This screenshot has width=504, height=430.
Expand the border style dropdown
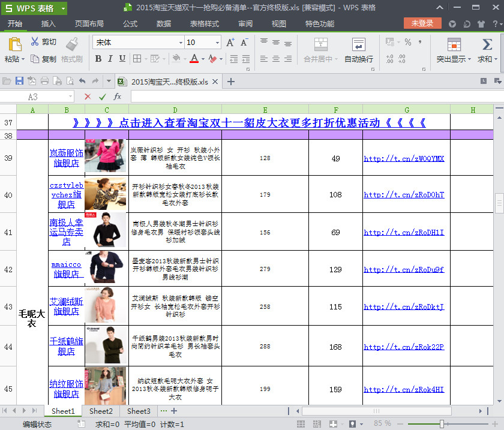pyautogui.click(x=145, y=59)
